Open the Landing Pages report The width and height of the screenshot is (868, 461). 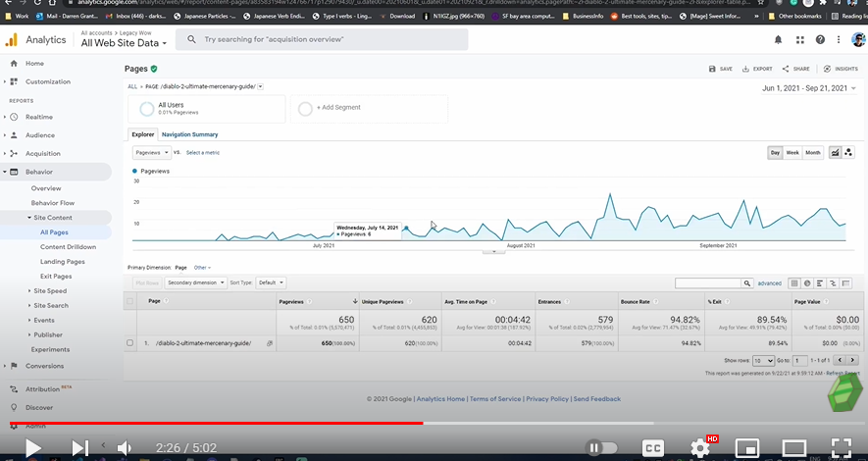point(62,262)
